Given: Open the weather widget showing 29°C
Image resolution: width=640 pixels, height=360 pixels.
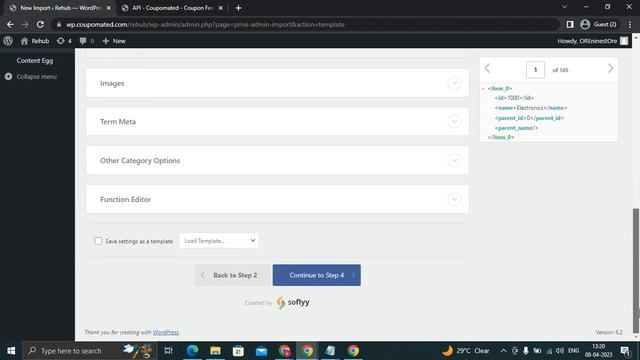Looking at the screenshot, I should [466, 351].
